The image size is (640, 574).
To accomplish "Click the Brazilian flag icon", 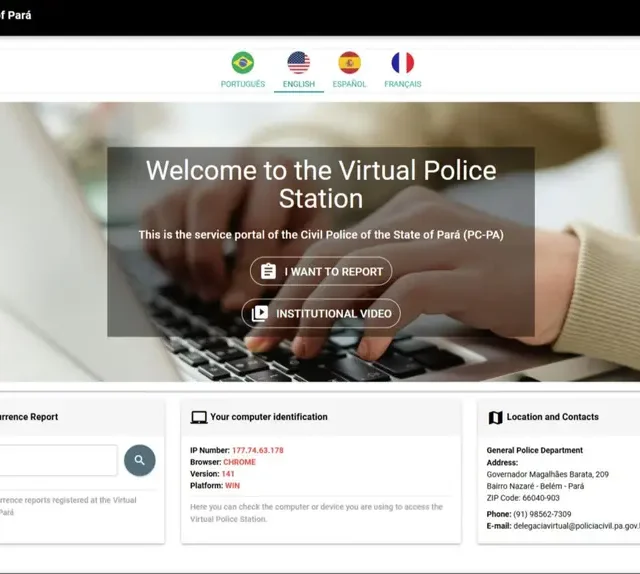I will pyautogui.click(x=243, y=63).
